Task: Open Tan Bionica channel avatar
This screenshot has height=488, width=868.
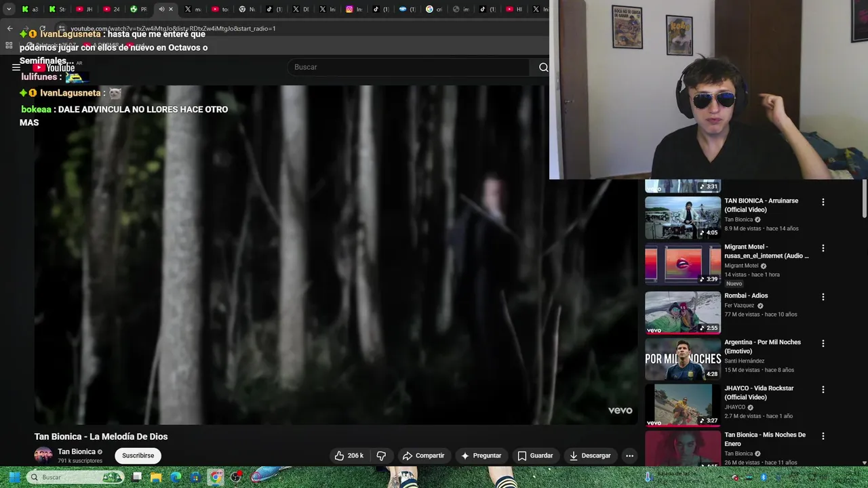Action: click(43, 455)
